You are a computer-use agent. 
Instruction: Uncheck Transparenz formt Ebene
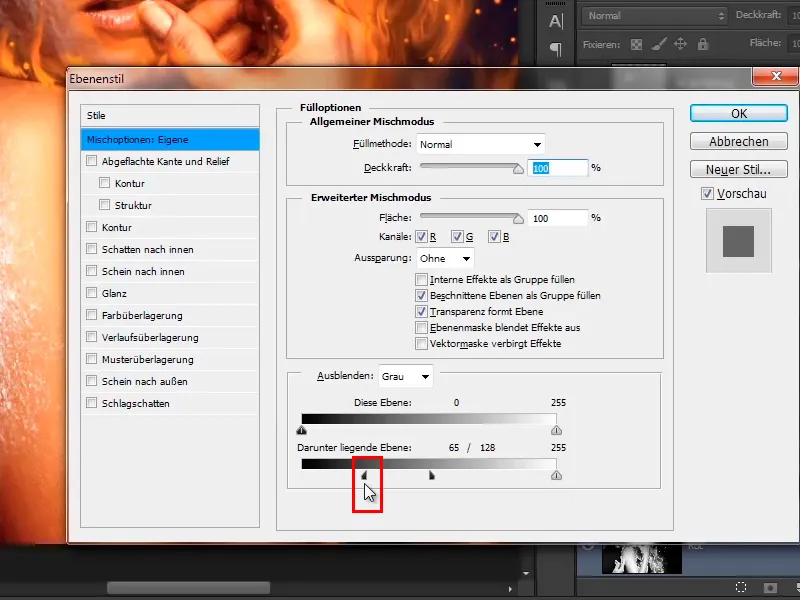click(x=421, y=311)
